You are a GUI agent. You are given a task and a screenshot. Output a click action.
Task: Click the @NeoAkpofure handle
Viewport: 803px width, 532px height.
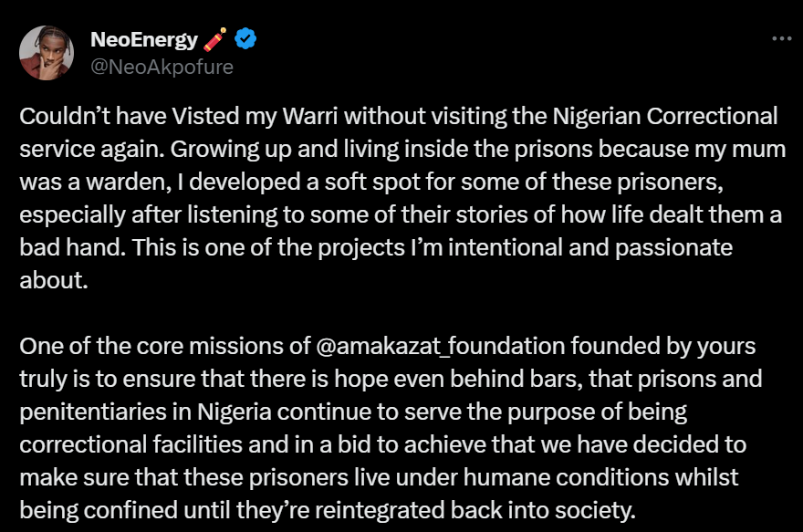pyautogui.click(x=162, y=67)
